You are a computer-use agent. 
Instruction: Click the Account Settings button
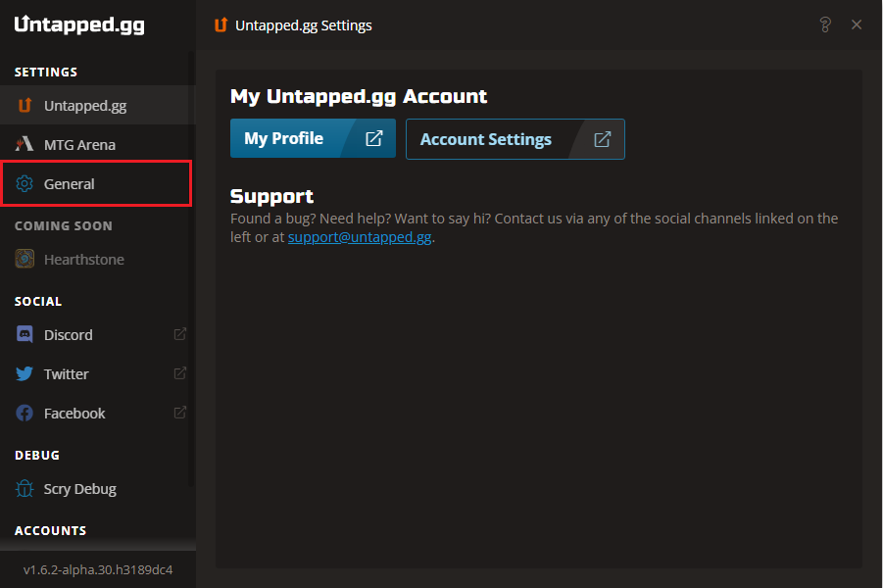(515, 139)
